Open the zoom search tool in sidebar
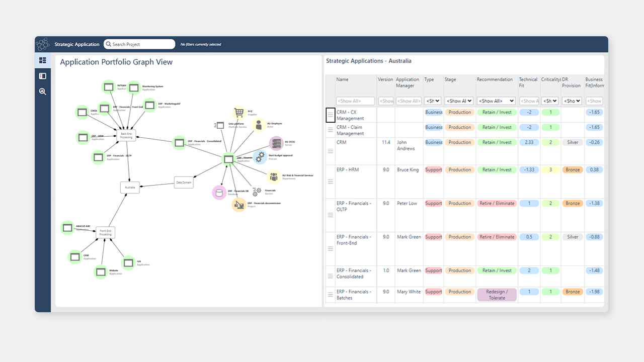Viewport: 644px width, 362px height. click(43, 92)
